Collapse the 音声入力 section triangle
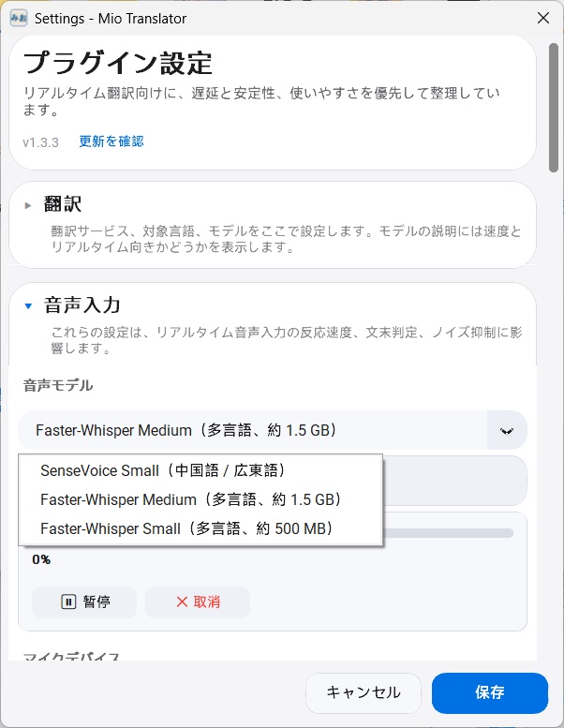 (28, 306)
